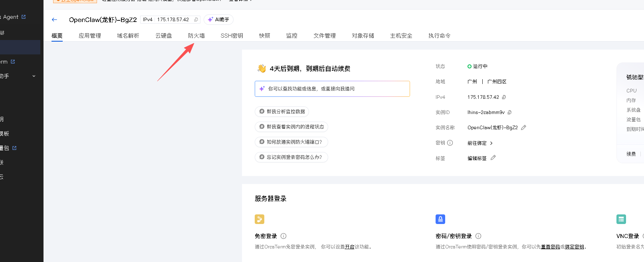Edit the instance name with the pencil icon
This screenshot has height=262, width=644.
[x=523, y=128]
